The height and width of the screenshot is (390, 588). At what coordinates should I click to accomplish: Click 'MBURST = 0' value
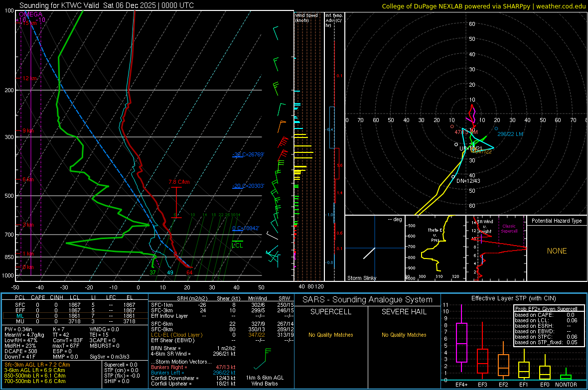click(104, 346)
